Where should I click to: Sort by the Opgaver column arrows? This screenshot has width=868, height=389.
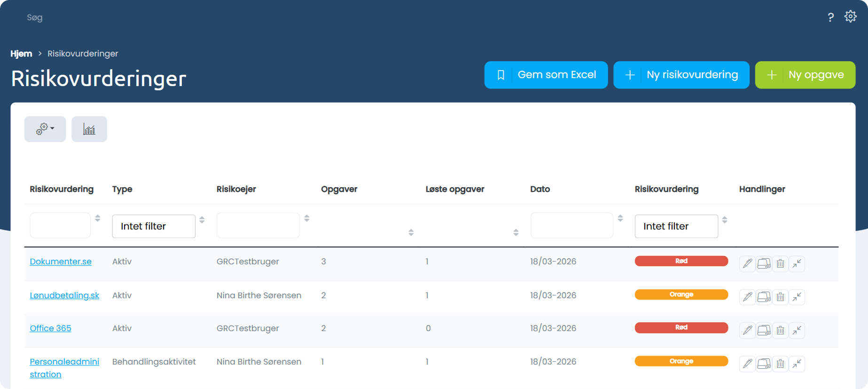pyautogui.click(x=411, y=232)
